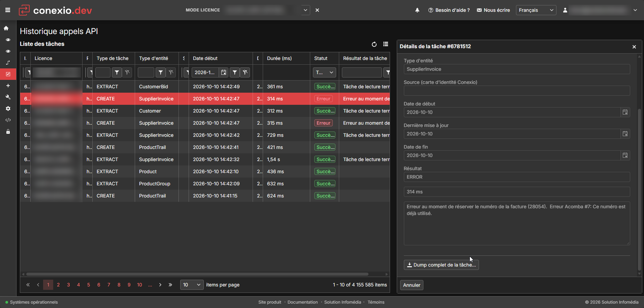Open the list view icon above the grid
Screen dimensions: 644x308
tap(386, 44)
